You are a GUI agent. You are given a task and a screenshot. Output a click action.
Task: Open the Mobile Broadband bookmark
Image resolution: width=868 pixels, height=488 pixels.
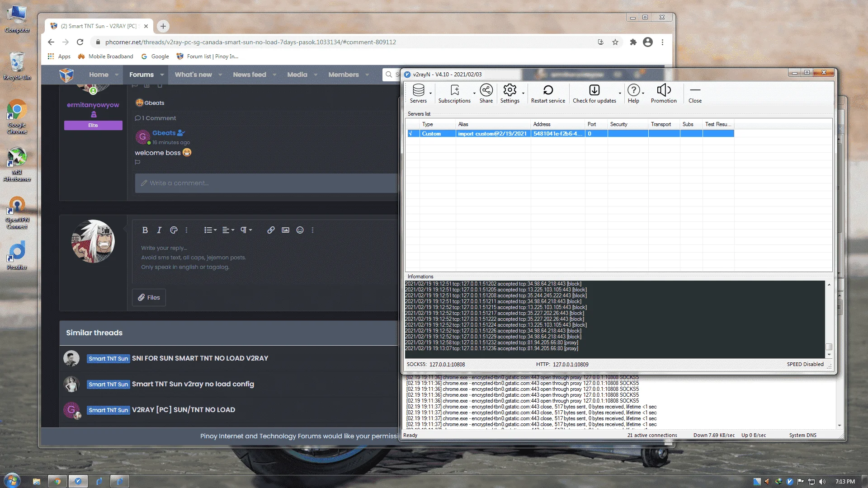tap(106, 56)
